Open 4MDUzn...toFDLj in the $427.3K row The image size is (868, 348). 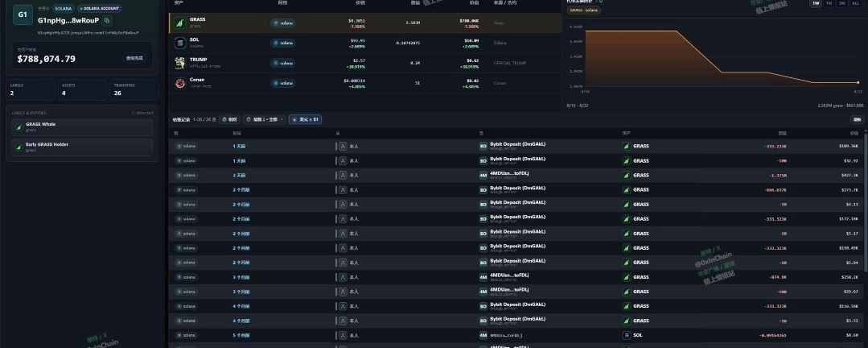[509, 173]
